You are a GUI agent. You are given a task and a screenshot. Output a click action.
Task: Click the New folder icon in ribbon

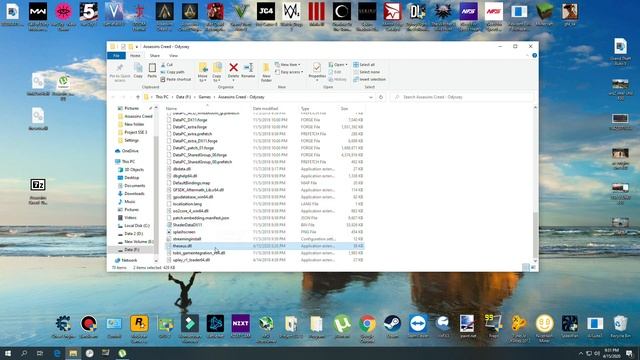[x=266, y=68]
